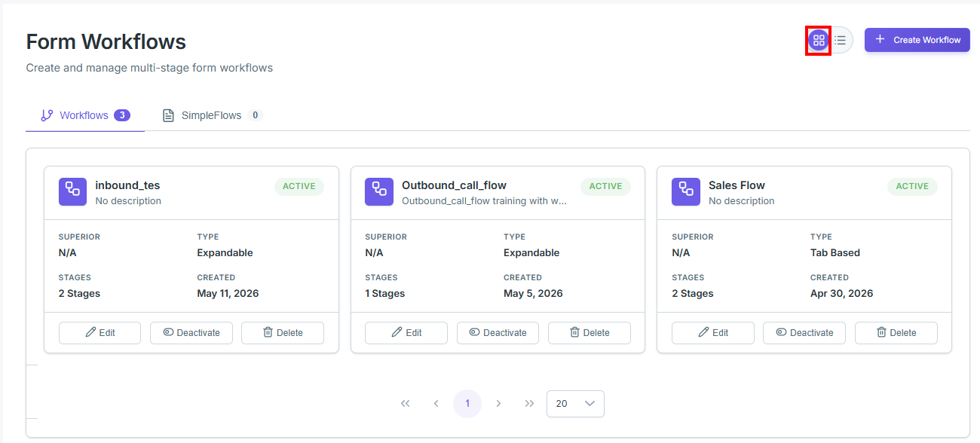This screenshot has width=980, height=443.
Task: Open the rows per page dropdown
Action: point(575,404)
